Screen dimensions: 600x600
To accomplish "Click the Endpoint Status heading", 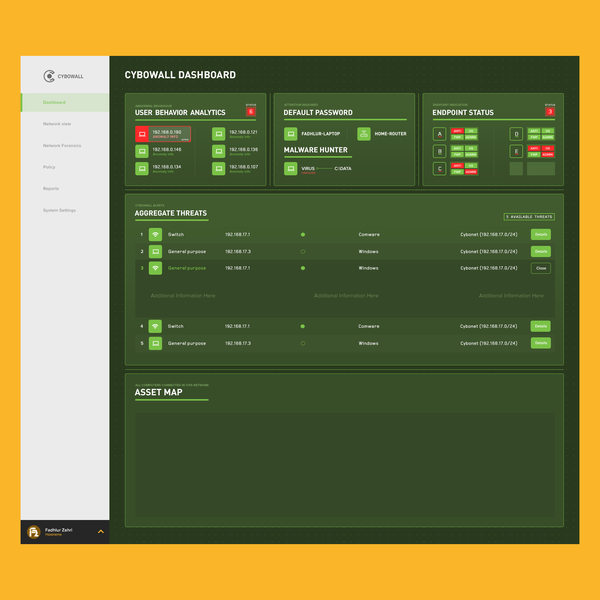I will pos(463,112).
